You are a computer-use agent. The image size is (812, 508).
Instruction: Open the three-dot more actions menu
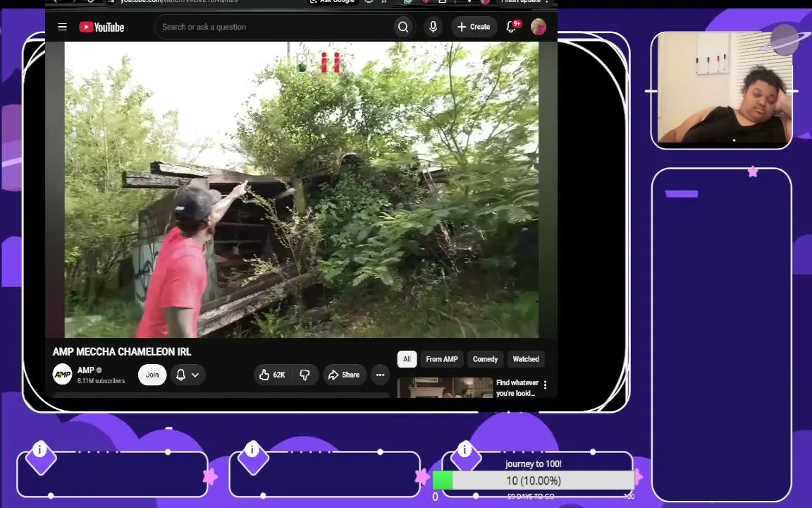pos(380,375)
